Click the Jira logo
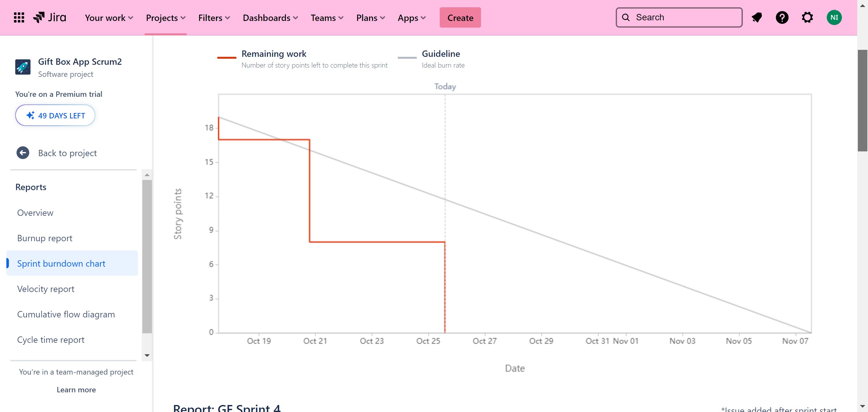868x412 pixels. click(50, 17)
